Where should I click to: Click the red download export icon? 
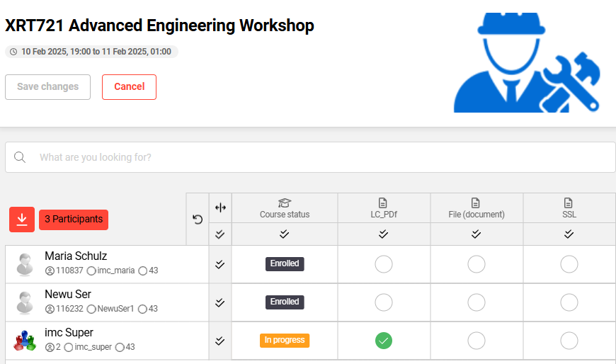[22, 220]
